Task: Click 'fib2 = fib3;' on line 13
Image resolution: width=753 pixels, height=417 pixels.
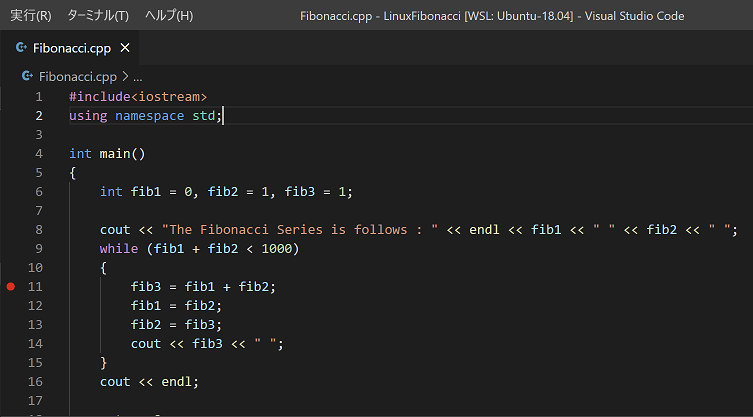Action: (x=176, y=325)
